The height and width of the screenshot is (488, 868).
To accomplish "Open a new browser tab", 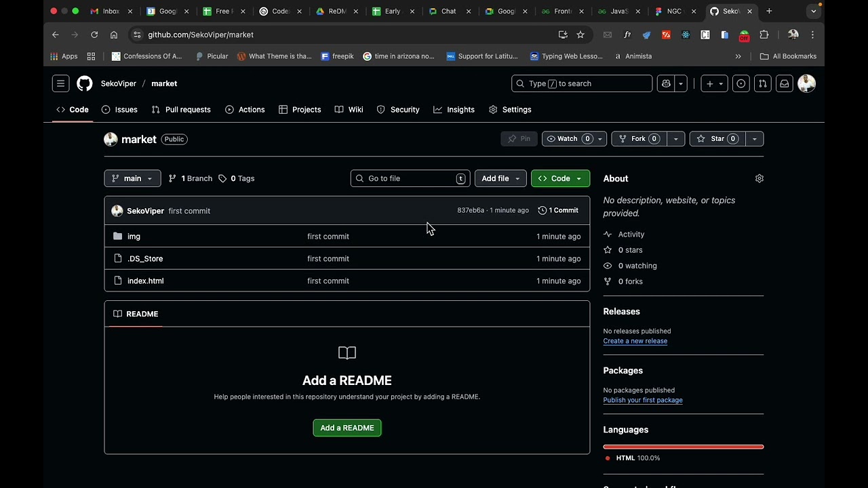I will click(x=769, y=11).
